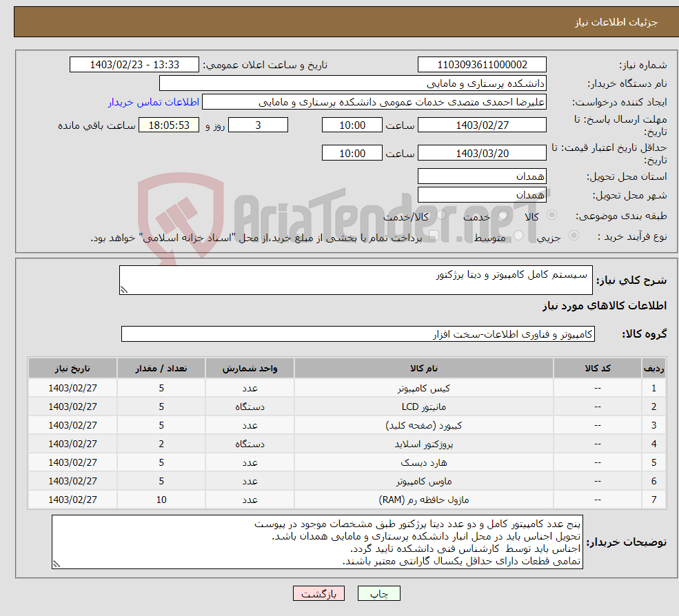Click the announcement date field 1403/02/23 - 13:33
This screenshot has height=616, width=679.
[x=134, y=65]
